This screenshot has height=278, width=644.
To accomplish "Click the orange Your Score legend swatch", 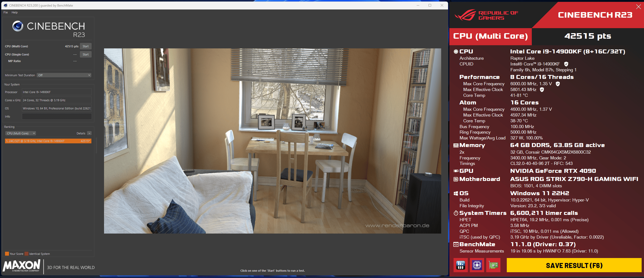I will [x=7, y=254].
